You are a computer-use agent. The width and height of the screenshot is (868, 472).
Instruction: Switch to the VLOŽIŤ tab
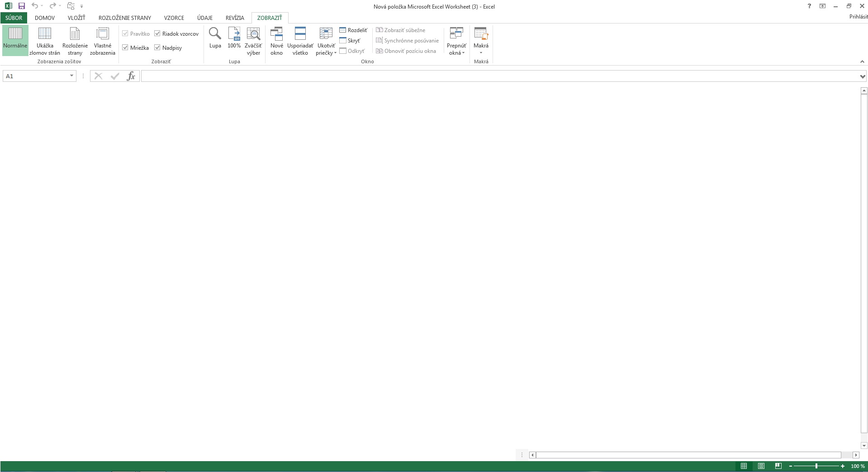click(x=76, y=18)
